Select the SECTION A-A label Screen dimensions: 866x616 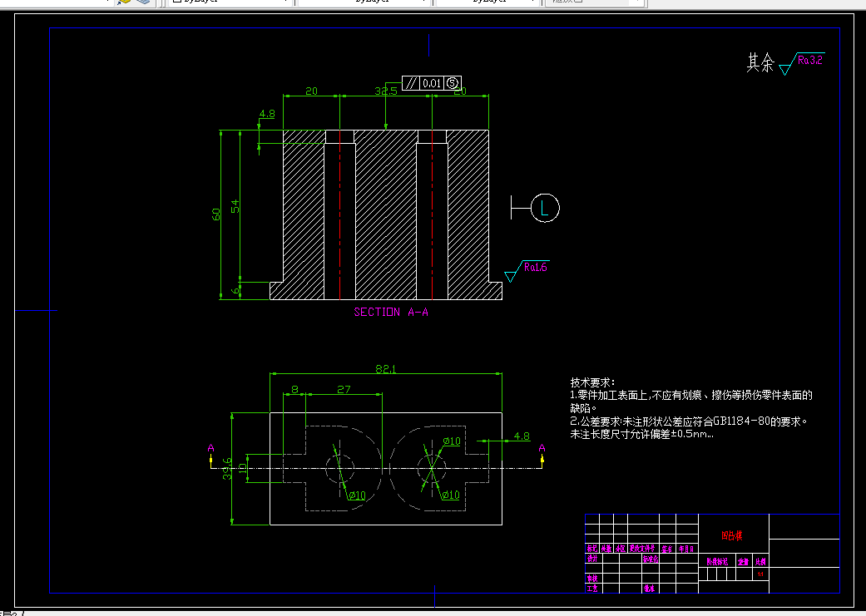[391, 313]
